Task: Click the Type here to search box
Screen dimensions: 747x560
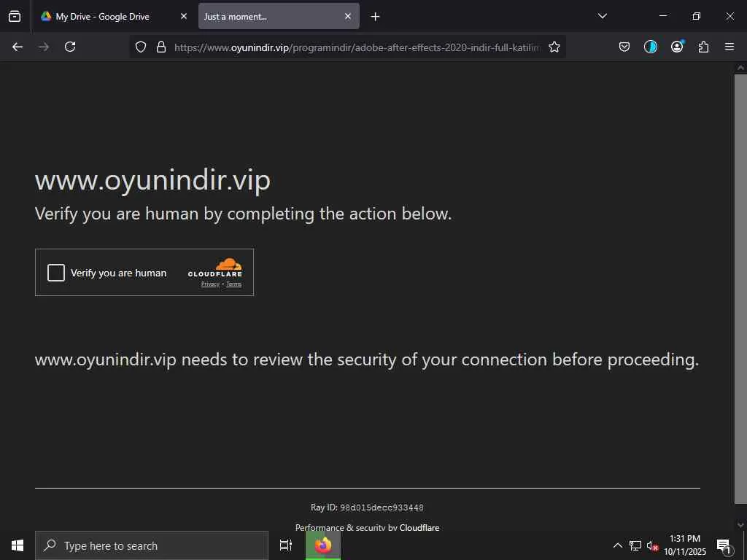Action: 152,545
